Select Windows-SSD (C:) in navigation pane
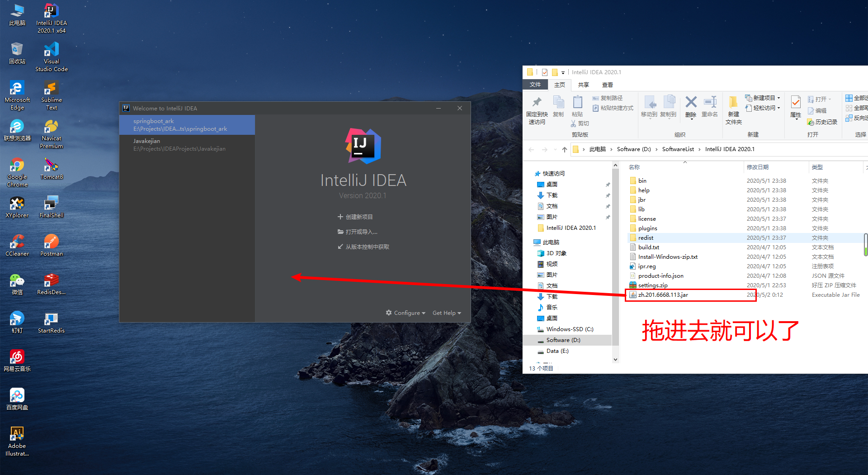The height and width of the screenshot is (475, 868). click(x=567, y=329)
